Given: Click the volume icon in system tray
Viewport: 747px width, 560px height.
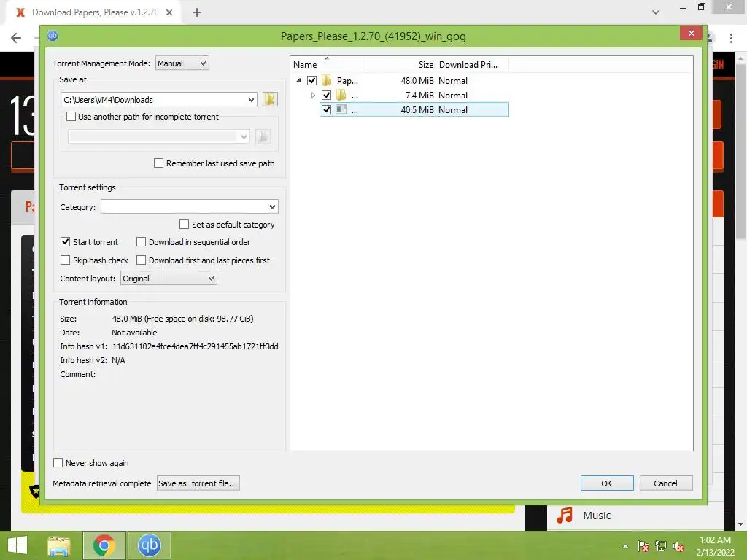Looking at the screenshot, I should [x=678, y=546].
